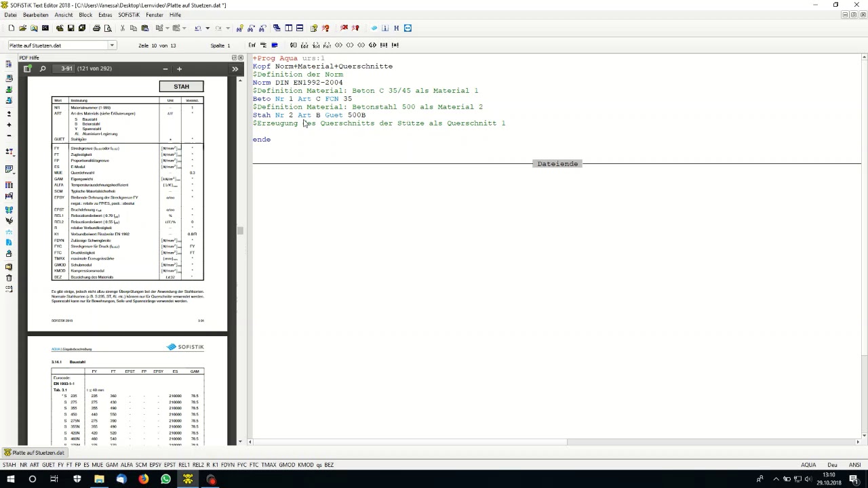Switch to the 'Platte auf Stuetzen.dat' document tab
The image size is (868, 488).
point(34,453)
